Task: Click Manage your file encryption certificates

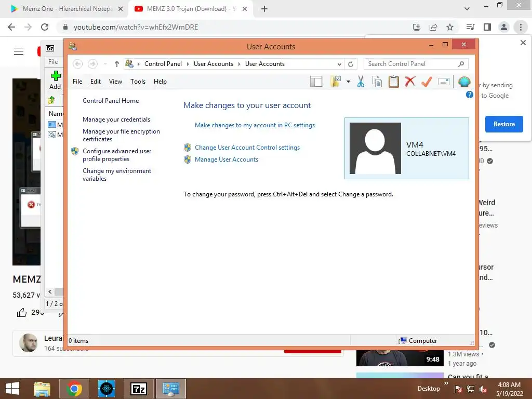Action: pos(121,135)
